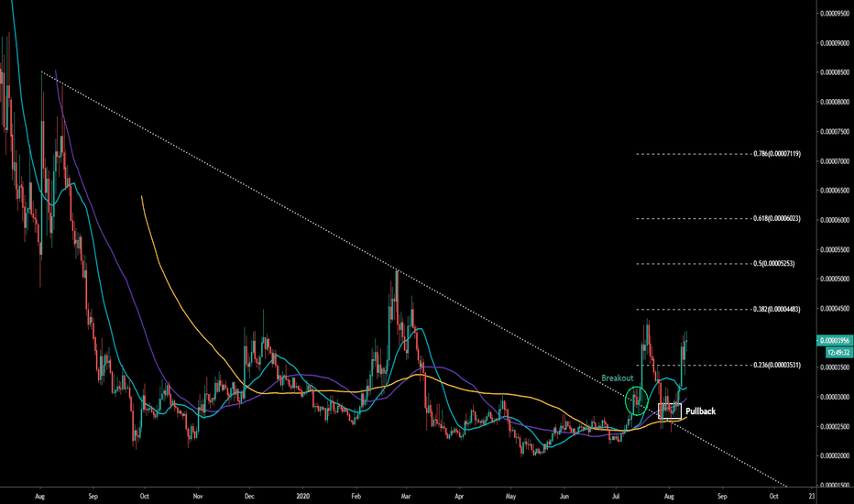854x504 pixels.
Task: Click price axis label 0.00007500
Action: tap(835, 132)
